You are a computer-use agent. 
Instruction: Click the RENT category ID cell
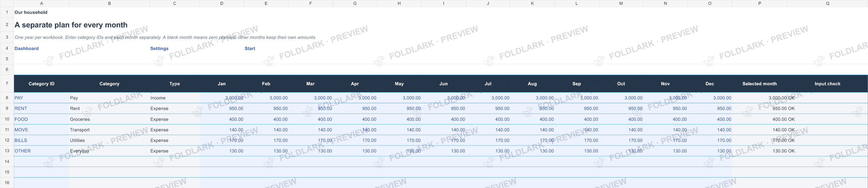click(x=42, y=108)
